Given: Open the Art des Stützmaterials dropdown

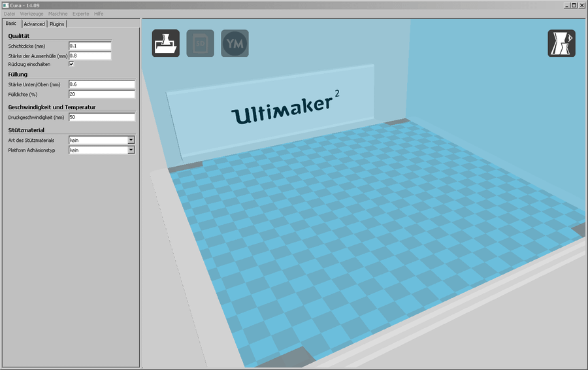Looking at the screenshot, I should (x=102, y=140).
